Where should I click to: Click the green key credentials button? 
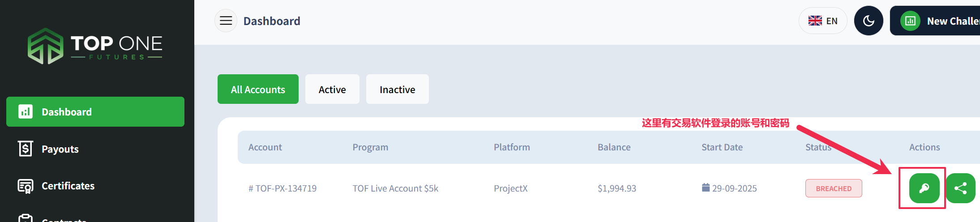[924, 188]
